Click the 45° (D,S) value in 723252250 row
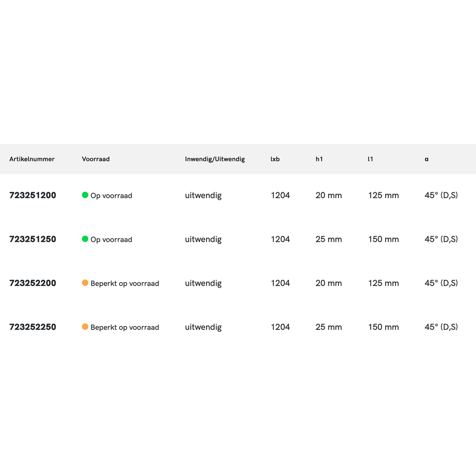This screenshot has width=476, height=476. pos(441,327)
